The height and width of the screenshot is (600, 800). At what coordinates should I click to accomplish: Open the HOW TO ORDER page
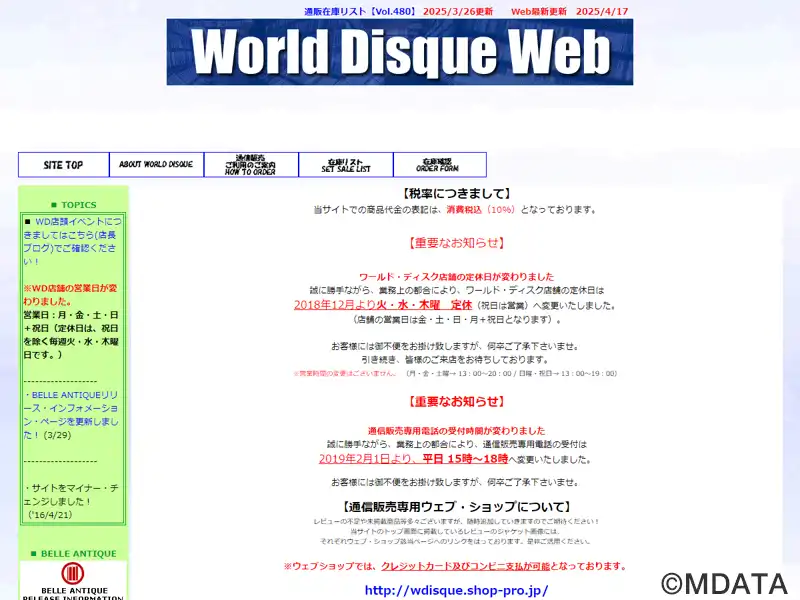click(251, 165)
